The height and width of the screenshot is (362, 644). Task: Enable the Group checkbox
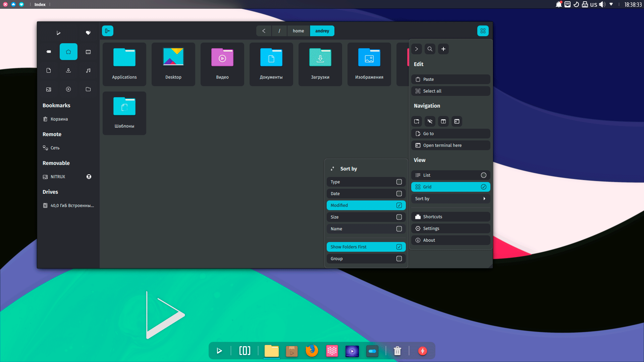[x=399, y=259]
